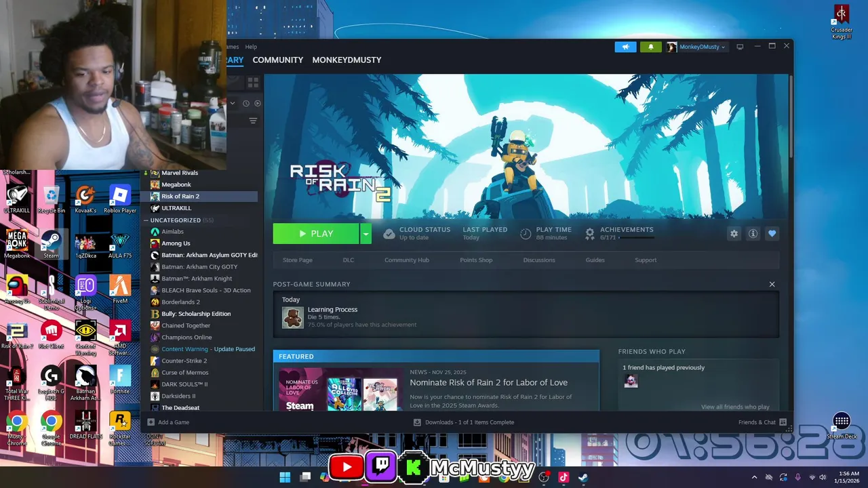Open the Points Shop link
Image resolution: width=868 pixels, height=488 pixels.
476,260
